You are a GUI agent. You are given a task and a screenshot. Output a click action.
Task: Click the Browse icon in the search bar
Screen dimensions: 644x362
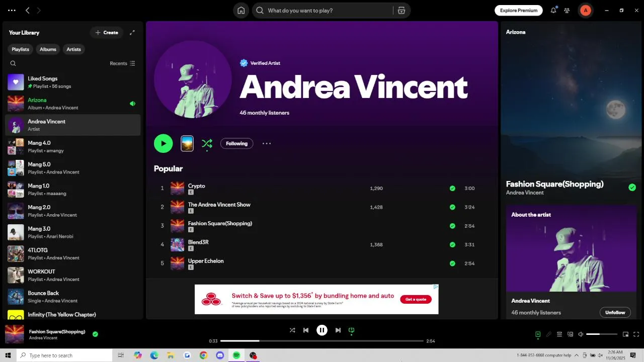(401, 11)
